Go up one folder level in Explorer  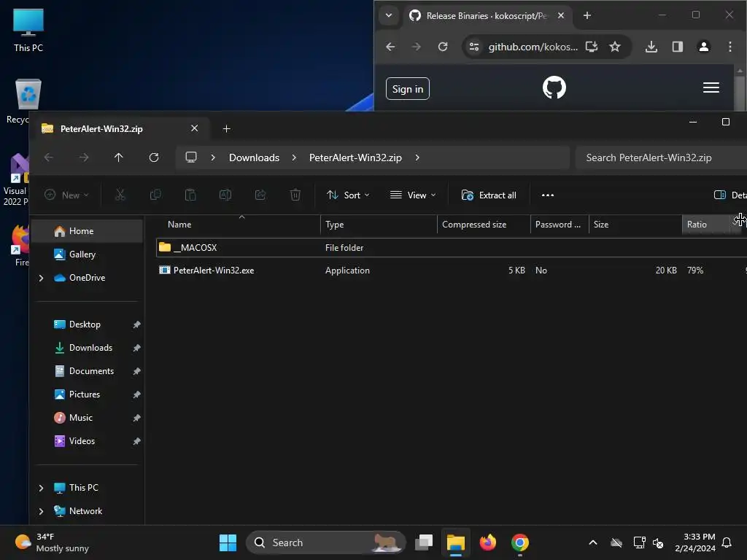(119, 157)
